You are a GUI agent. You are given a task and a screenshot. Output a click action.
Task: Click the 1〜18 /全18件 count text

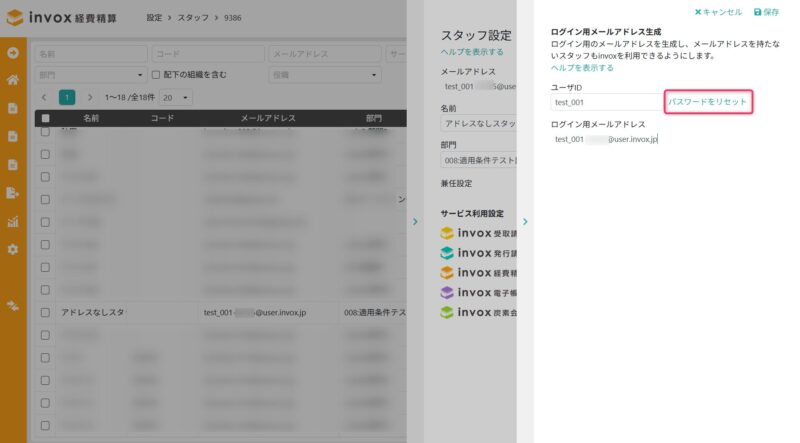pos(130,97)
